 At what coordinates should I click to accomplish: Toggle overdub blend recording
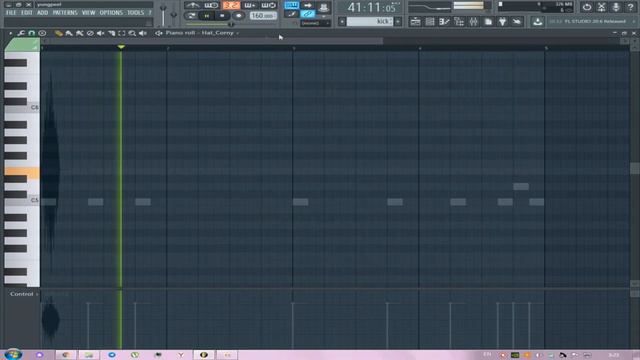250,5
